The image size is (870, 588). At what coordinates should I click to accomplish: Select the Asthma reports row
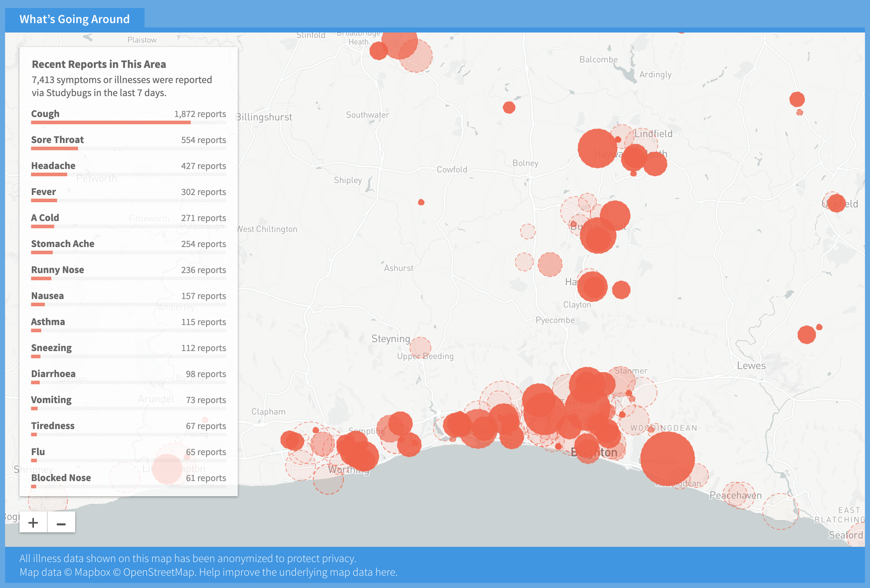pos(128,324)
